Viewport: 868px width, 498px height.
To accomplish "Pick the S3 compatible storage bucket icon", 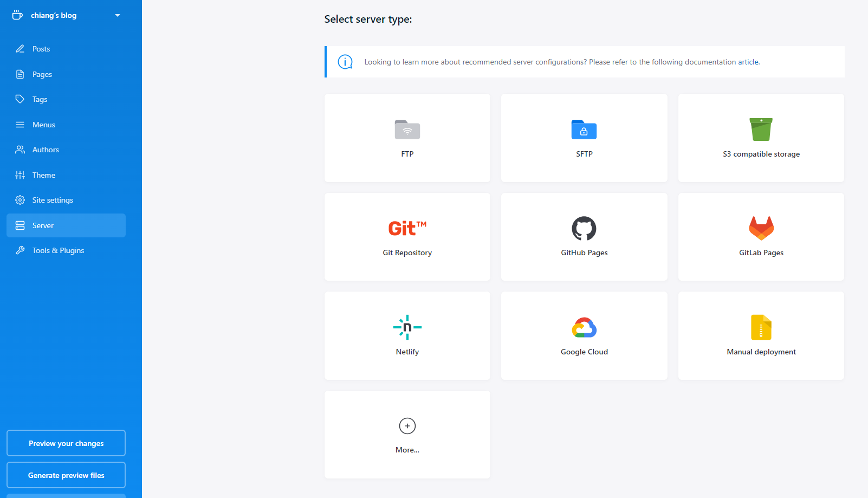I will click(x=761, y=130).
